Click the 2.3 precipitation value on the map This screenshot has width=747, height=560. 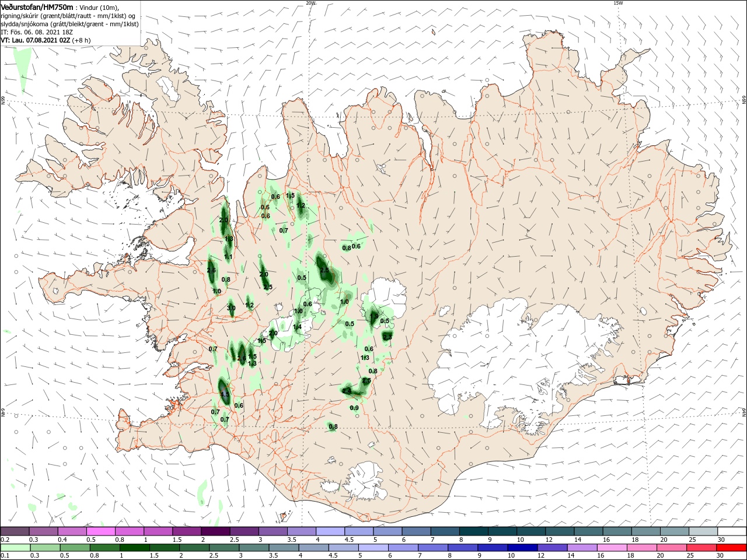pos(387,337)
